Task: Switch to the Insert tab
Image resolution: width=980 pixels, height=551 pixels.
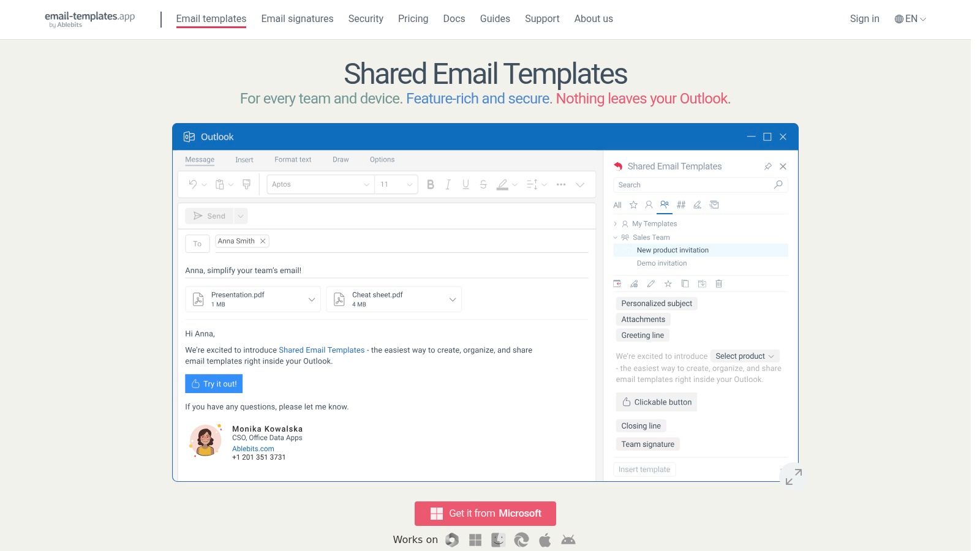Action: click(244, 160)
